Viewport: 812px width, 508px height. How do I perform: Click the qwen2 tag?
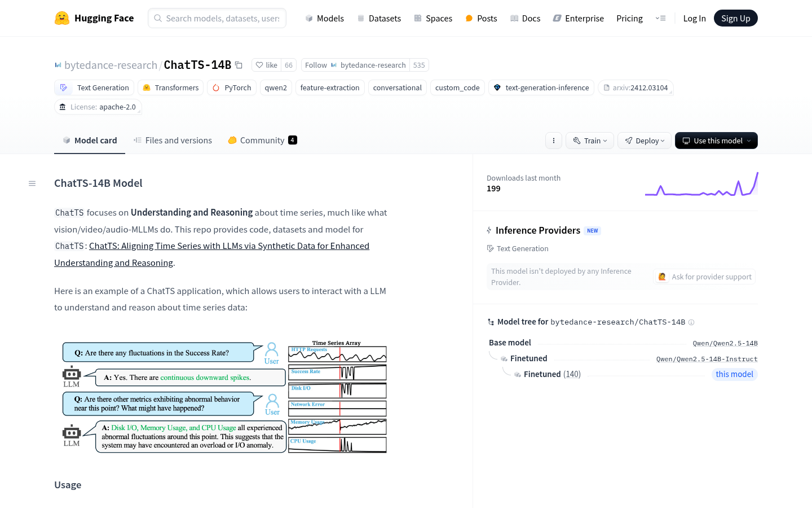coord(276,87)
